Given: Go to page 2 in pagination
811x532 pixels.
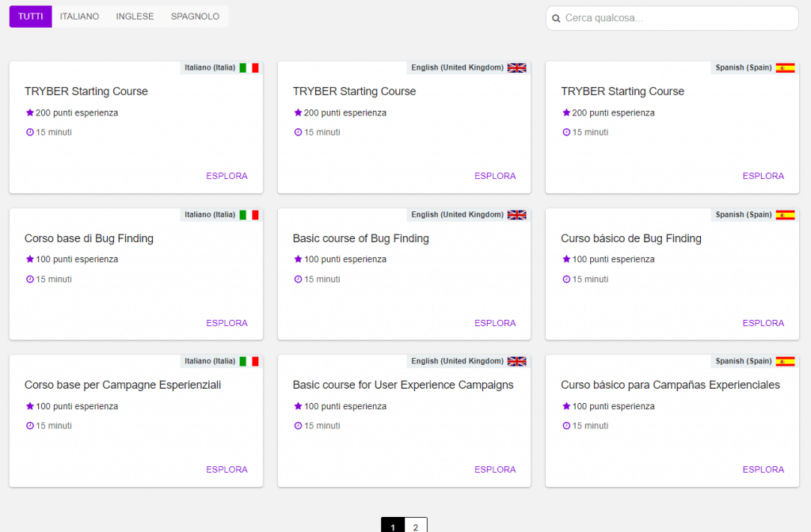Looking at the screenshot, I should click(x=415, y=526).
